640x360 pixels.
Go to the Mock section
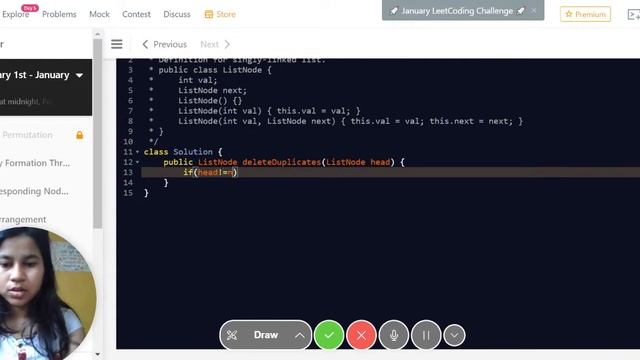point(99,14)
